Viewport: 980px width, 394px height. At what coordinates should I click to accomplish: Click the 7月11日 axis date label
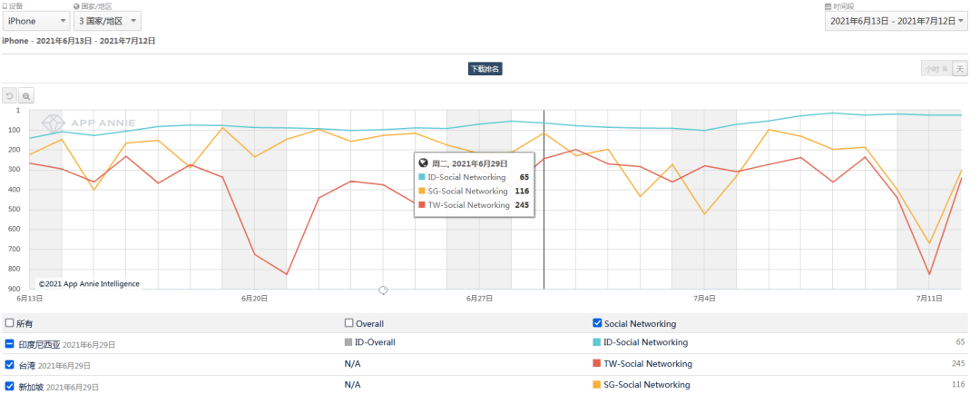929,299
